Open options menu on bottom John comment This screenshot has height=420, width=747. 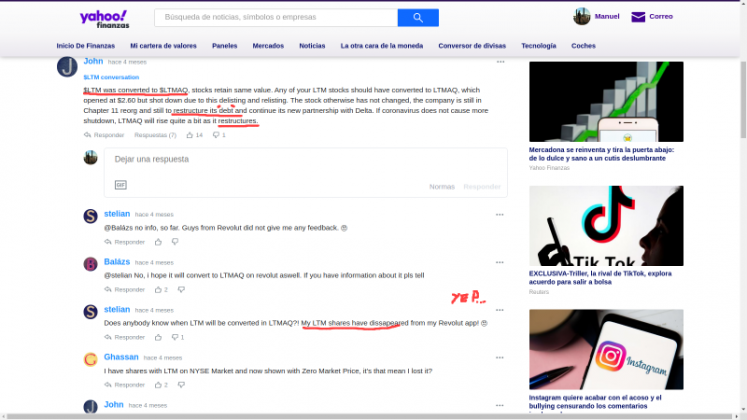pyautogui.click(x=499, y=405)
